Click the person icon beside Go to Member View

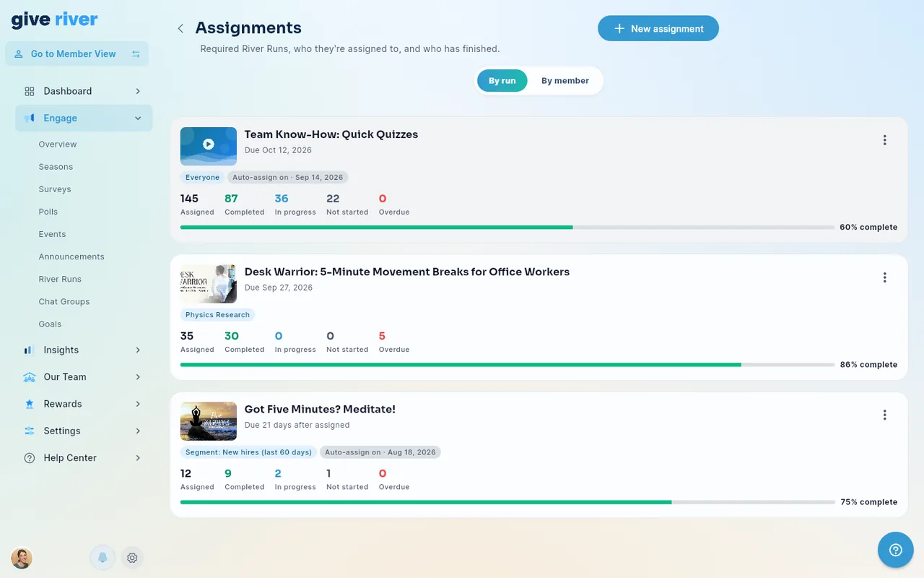coord(19,54)
